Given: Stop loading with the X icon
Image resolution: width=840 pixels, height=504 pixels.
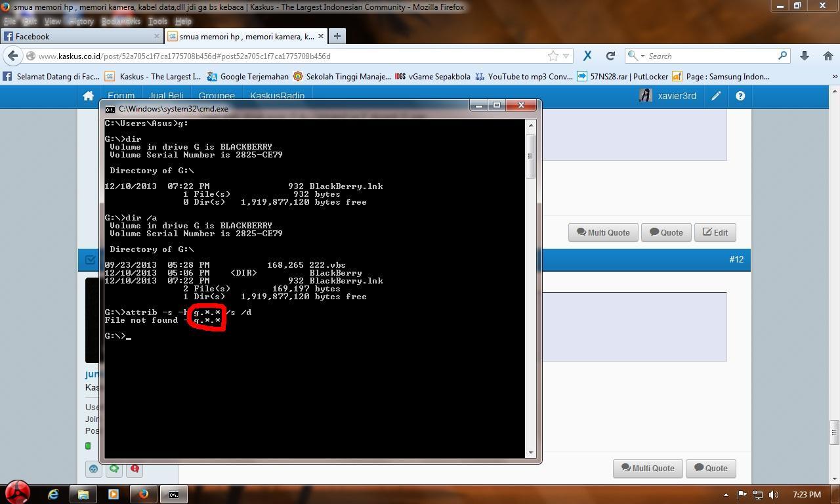Looking at the screenshot, I should (587, 56).
